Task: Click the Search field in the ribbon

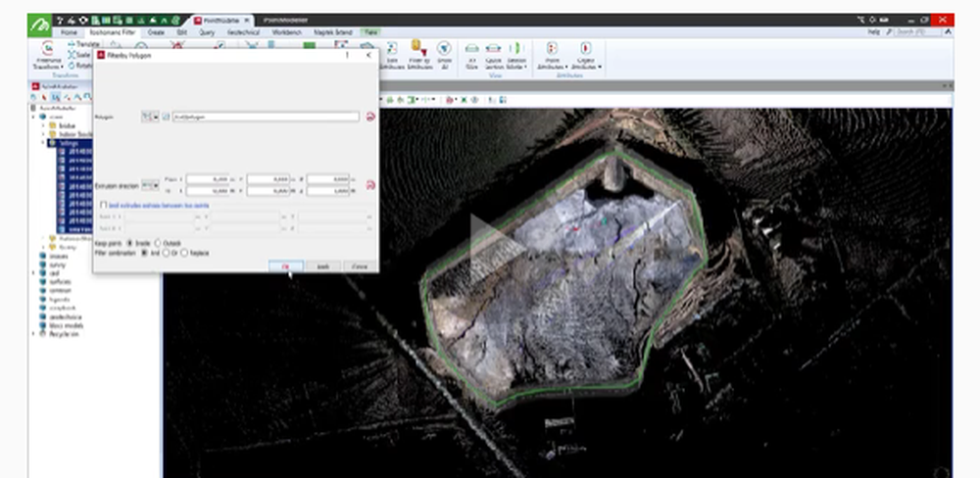Action: click(x=917, y=32)
